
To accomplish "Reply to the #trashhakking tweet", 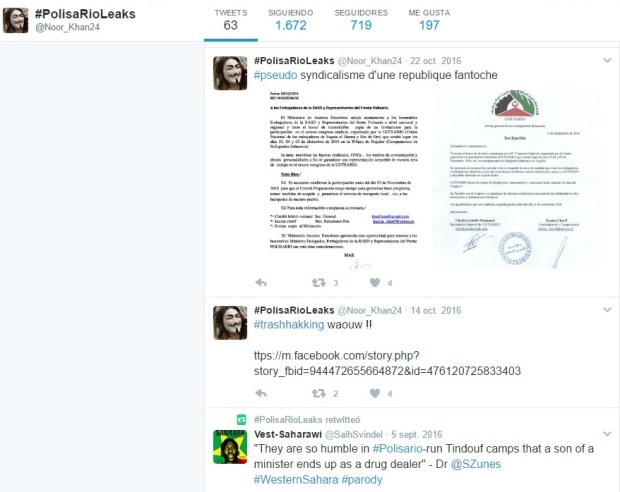I will [262, 393].
